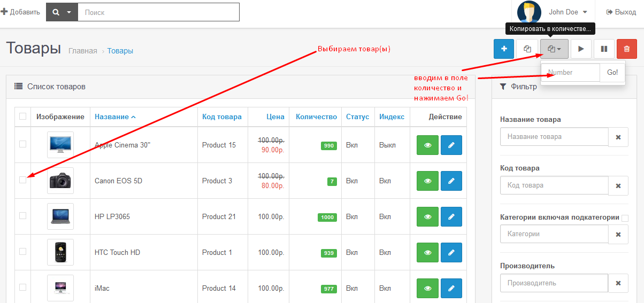
Task: Toggle the select-all checkbox in table header
Action: 22,116
